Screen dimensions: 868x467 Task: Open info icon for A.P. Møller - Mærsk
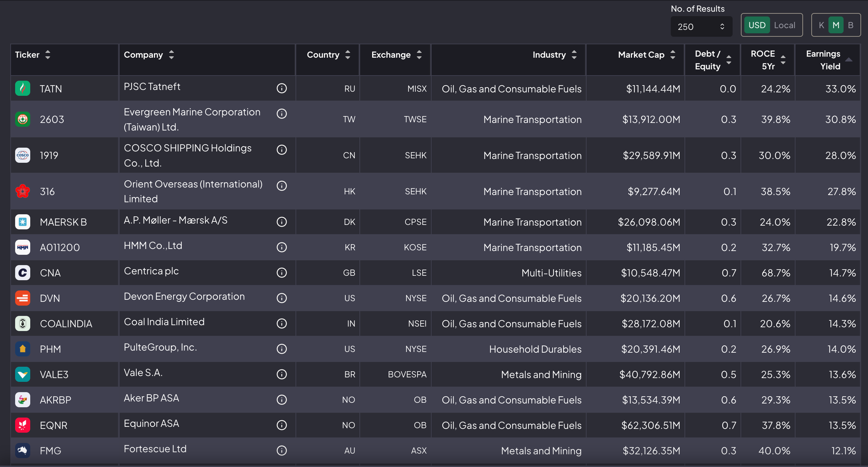282,222
